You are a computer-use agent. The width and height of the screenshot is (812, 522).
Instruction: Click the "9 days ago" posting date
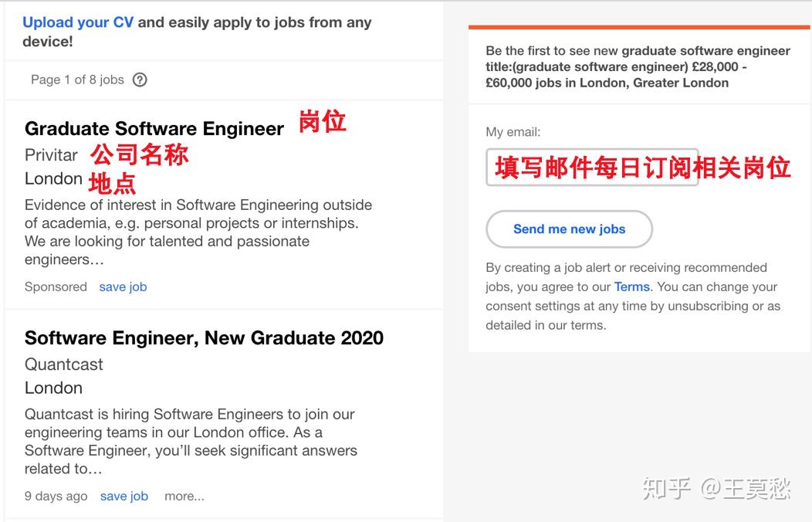pyautogui.click(x=56, y=497)
